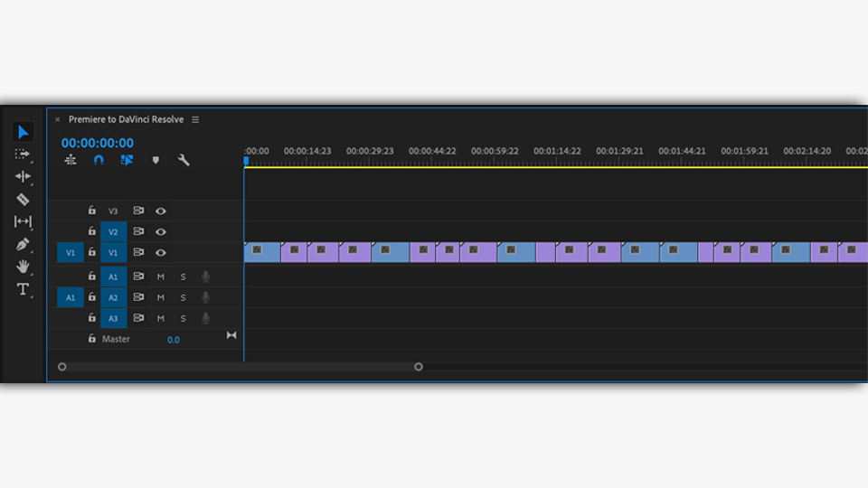This screenshot has height=488, width=868.
Task: Mute the A2 audio track
Action: click(161, 297)
